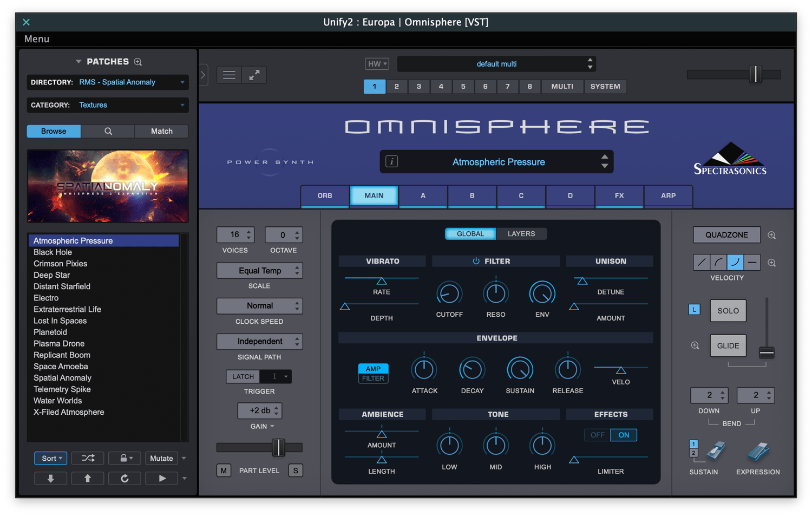Collapse the Patches disclosure triangle
This screenshot has height=516, width=812.
coord(78,62)
